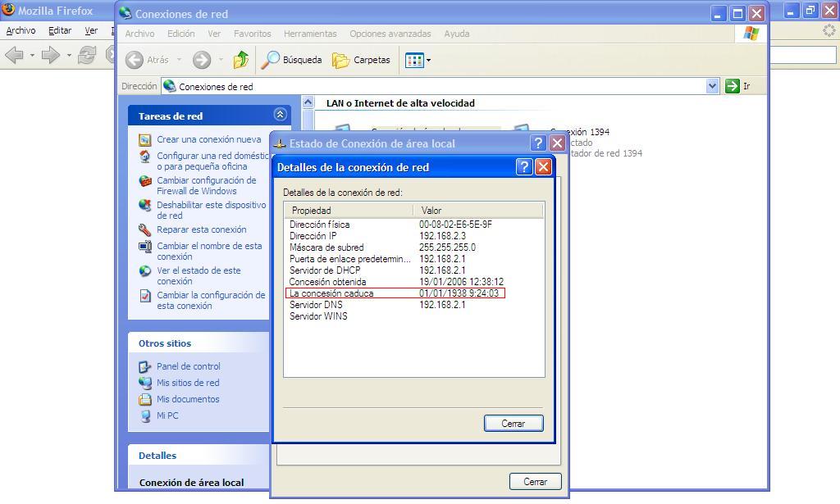The height and width of the screenshot is (504, 840).
Task: Click the Firewall de Windows icon
Action: coord(145,181)
